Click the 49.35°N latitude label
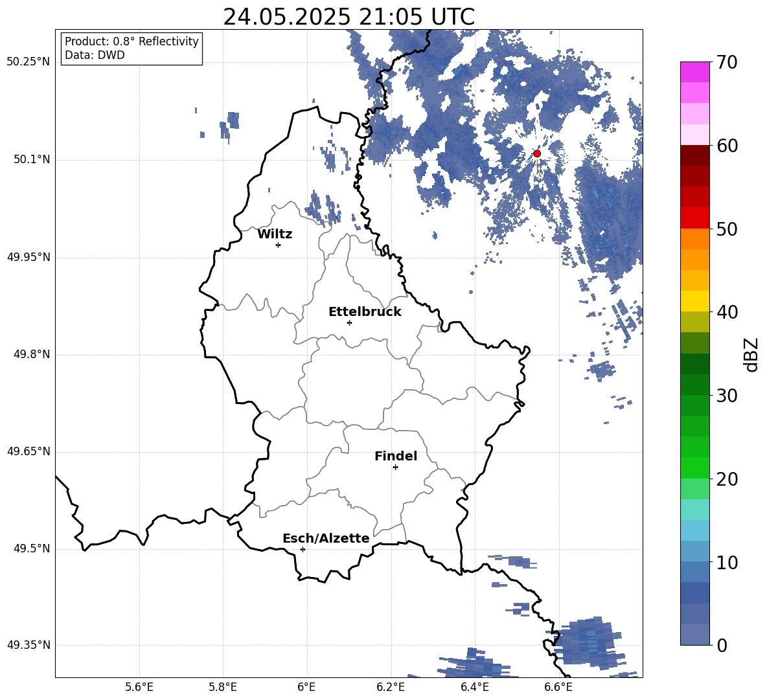Image resolution: width=767 pixels, height=700 pixels. coord(29,645)
